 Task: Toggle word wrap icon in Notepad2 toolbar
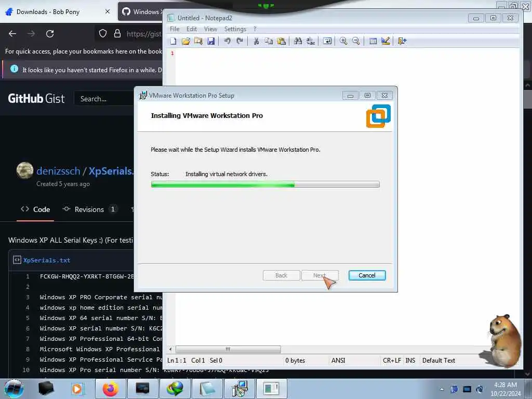[327, 42]
